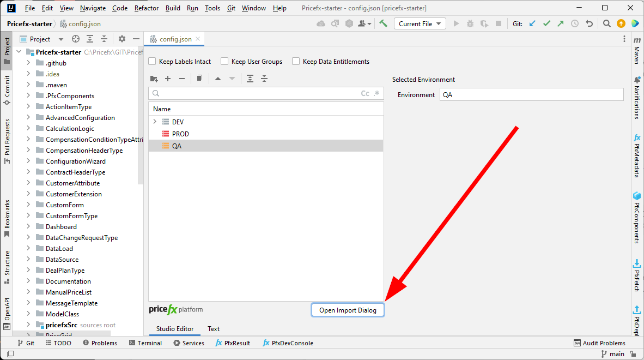Click the Git commit checkmark icon
The width and height of the screenshot is (644, 360).
[x=546, y=23]
